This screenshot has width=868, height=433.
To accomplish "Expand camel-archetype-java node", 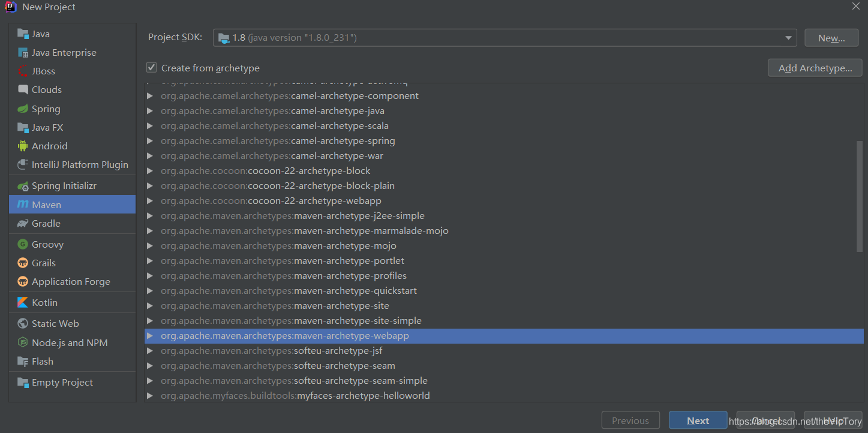I will 149,111.
